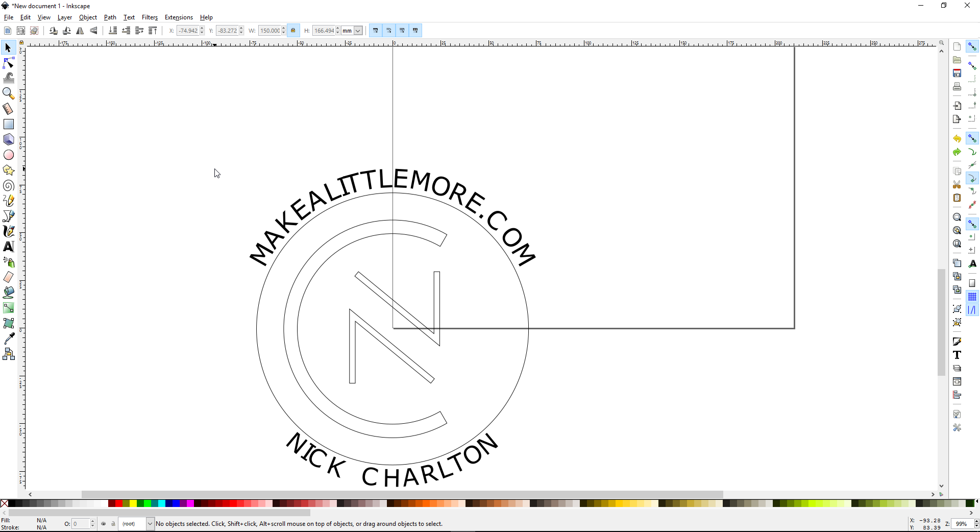Select the Star polygon tool
Image resolution: width=980 pixels, height=532 pixels.
pos(8,170)
